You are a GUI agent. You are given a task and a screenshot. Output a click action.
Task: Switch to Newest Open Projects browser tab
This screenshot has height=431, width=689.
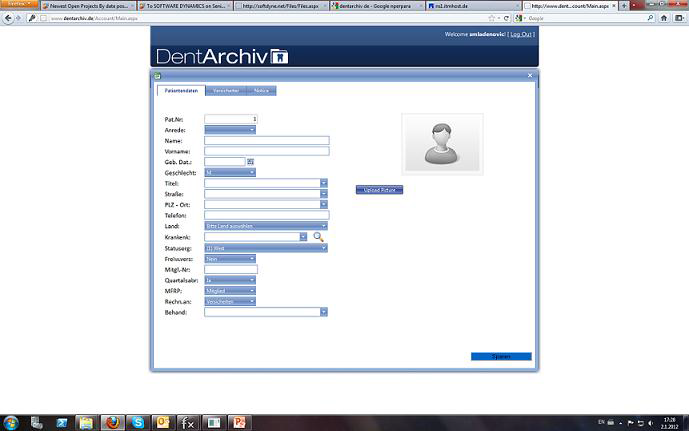coord(88,6)
